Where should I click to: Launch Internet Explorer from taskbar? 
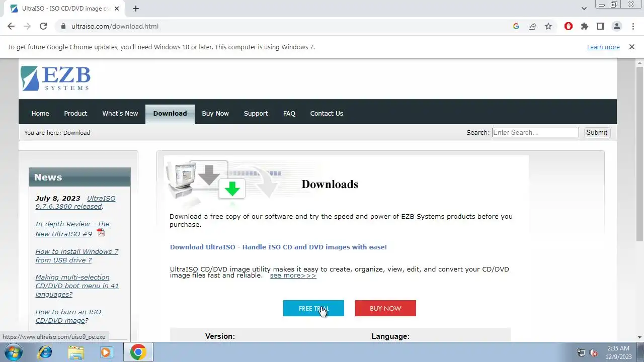pos(45,352)
